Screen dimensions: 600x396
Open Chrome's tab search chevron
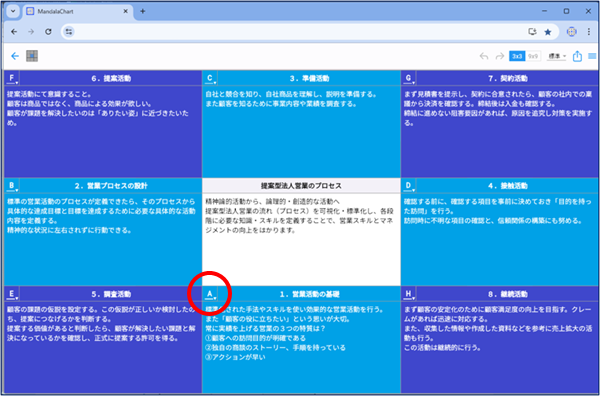pyautogui.click(x=14, y=11)
